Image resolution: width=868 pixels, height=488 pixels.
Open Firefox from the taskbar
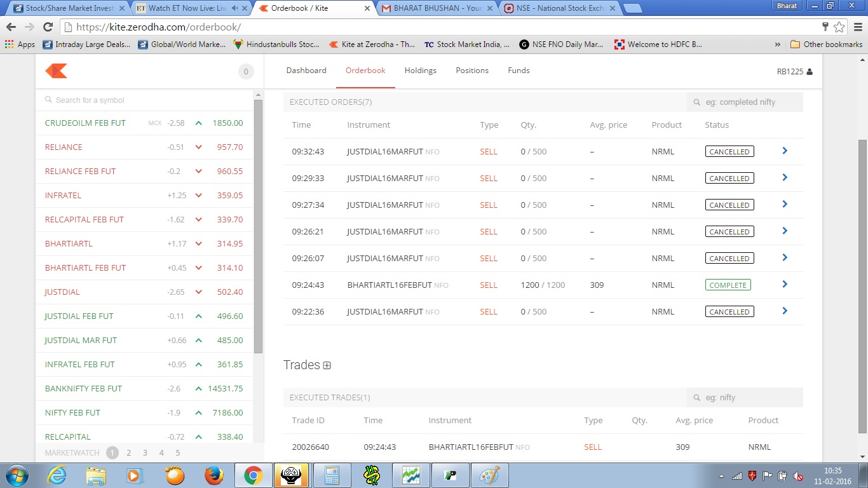(x=214, y=475)
